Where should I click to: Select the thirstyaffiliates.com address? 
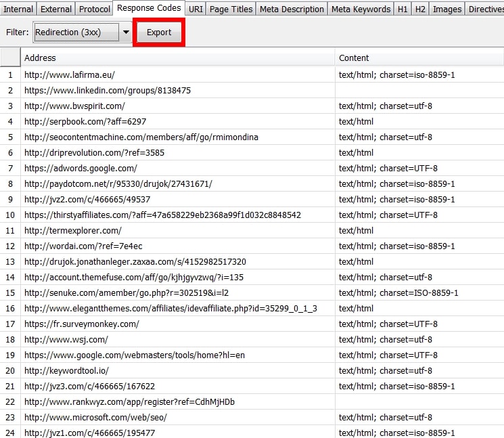(x=162, y=215)
